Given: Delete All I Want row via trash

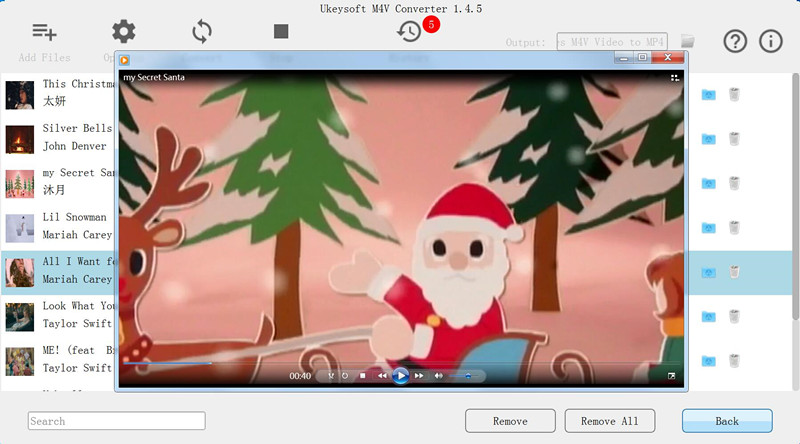Looking at the screenshot, I should click(734, 272).
